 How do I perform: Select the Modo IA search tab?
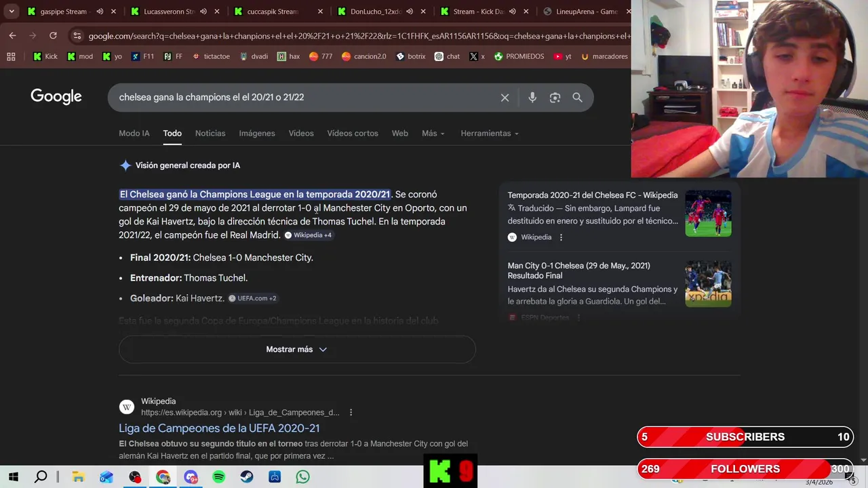tap(134, 134)
